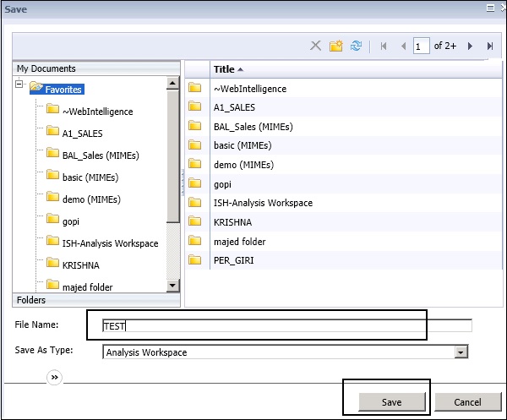
Task: Refresh the folder list
Action: tap(356, 46)
